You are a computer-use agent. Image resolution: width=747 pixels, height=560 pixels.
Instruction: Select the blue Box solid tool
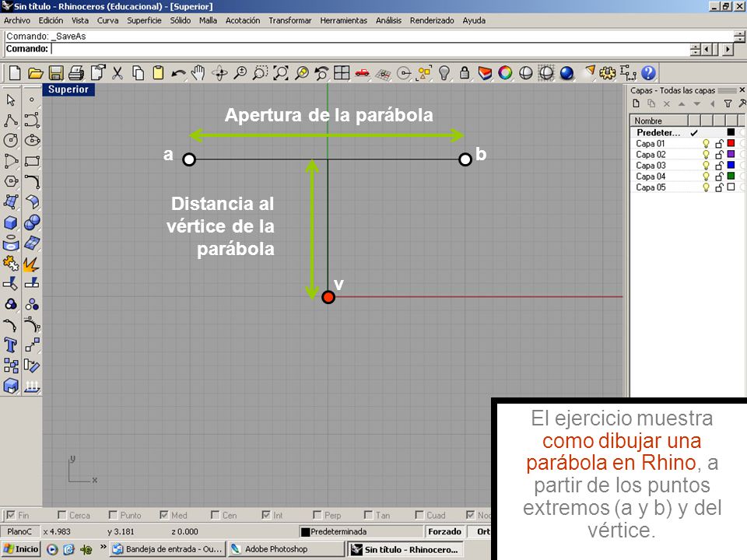[10, 222]
